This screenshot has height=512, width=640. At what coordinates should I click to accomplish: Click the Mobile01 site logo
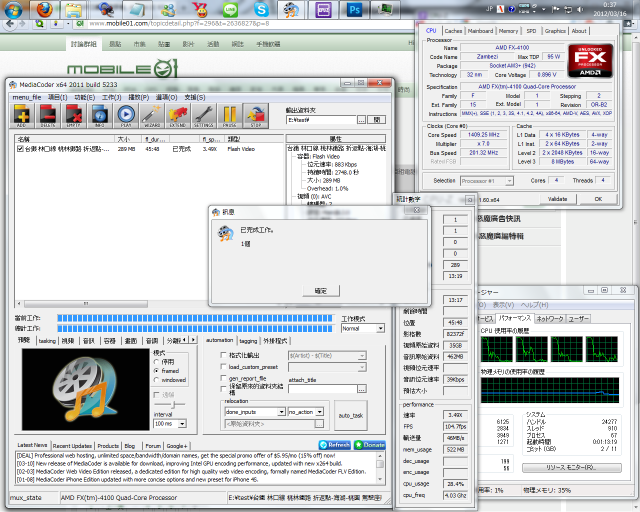pyautogui.click(x=122, y=68)
